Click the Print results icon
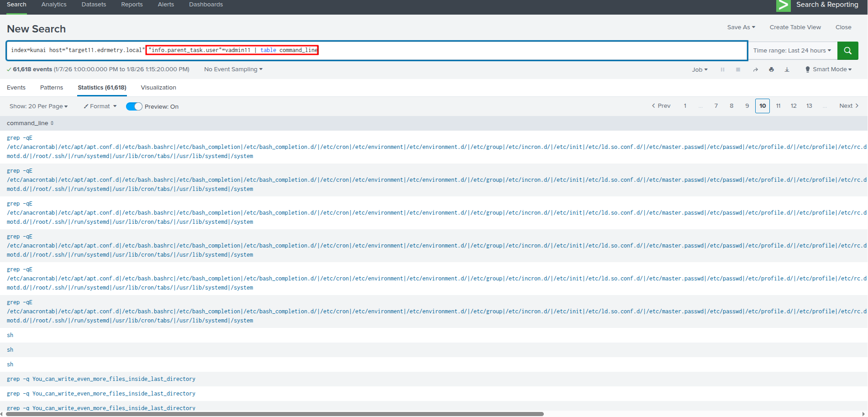868x417 pixels. click(771, 70)
